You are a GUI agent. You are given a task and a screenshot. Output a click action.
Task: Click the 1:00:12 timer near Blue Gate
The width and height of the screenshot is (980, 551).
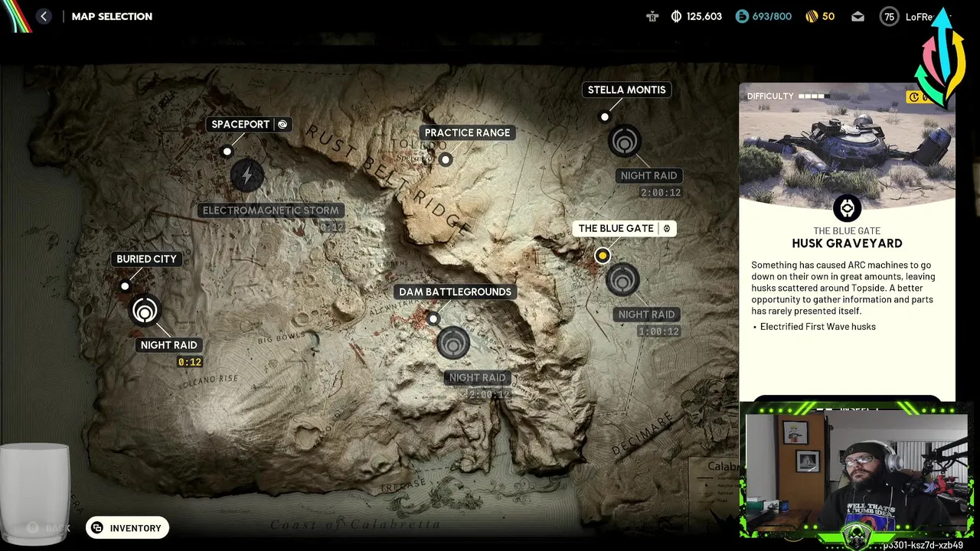(659, 331)
